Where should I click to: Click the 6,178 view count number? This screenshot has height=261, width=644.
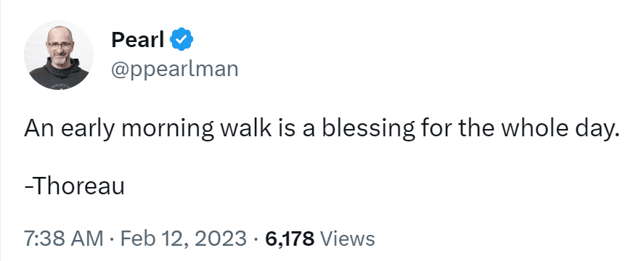[x=290, y=239]
